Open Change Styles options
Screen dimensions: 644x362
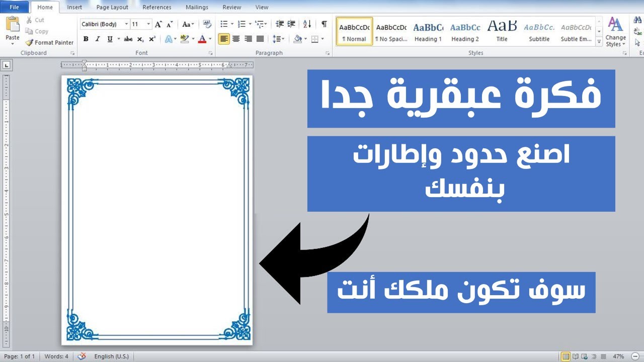tap(615, 32)
